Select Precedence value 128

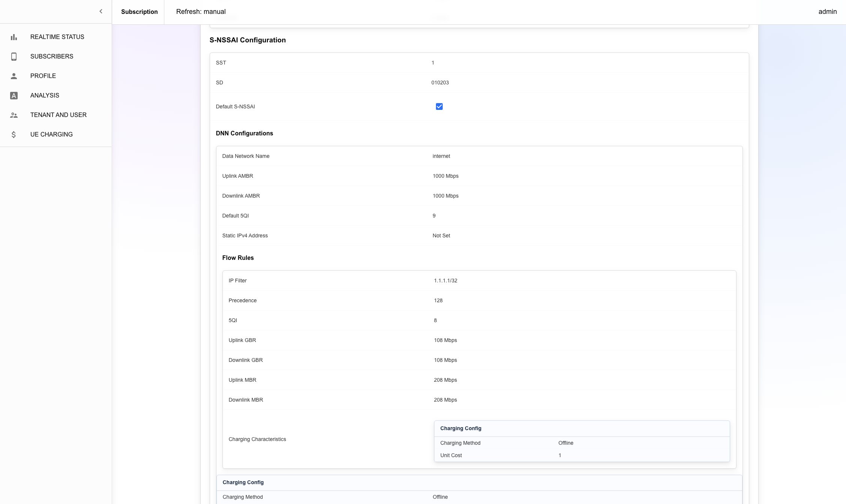[x=438, y=300]
